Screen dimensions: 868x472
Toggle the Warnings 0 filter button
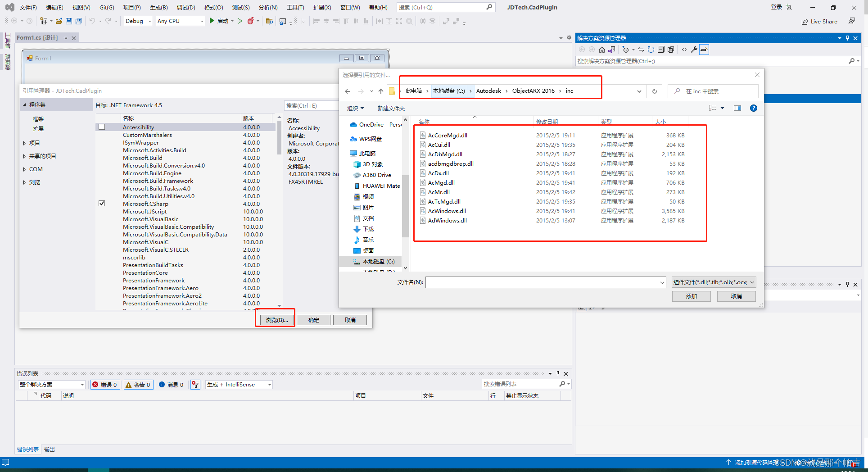tap(138, 385)
